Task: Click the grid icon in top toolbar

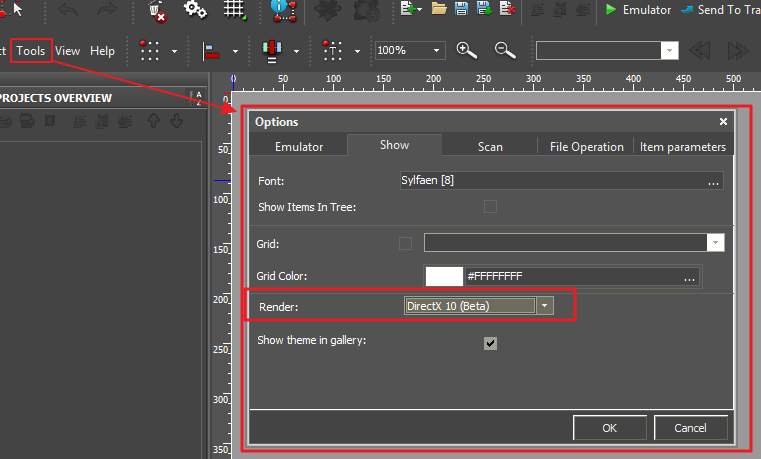Action: [x=235, y=10]
